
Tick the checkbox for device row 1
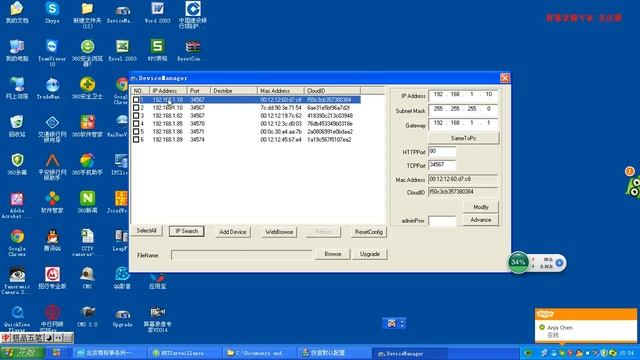tap(136, 100)
